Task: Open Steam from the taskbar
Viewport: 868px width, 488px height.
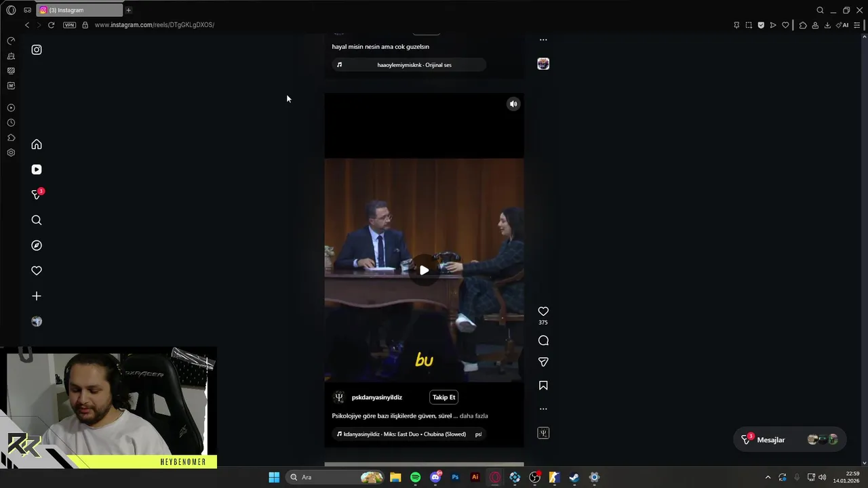Action: tap(574, 477)
